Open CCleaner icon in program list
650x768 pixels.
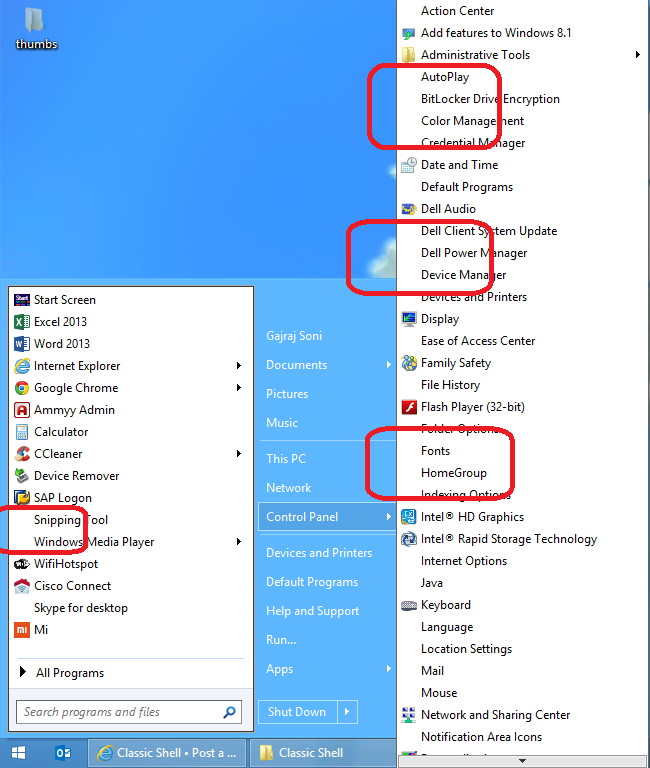click(x=22, y=454)
